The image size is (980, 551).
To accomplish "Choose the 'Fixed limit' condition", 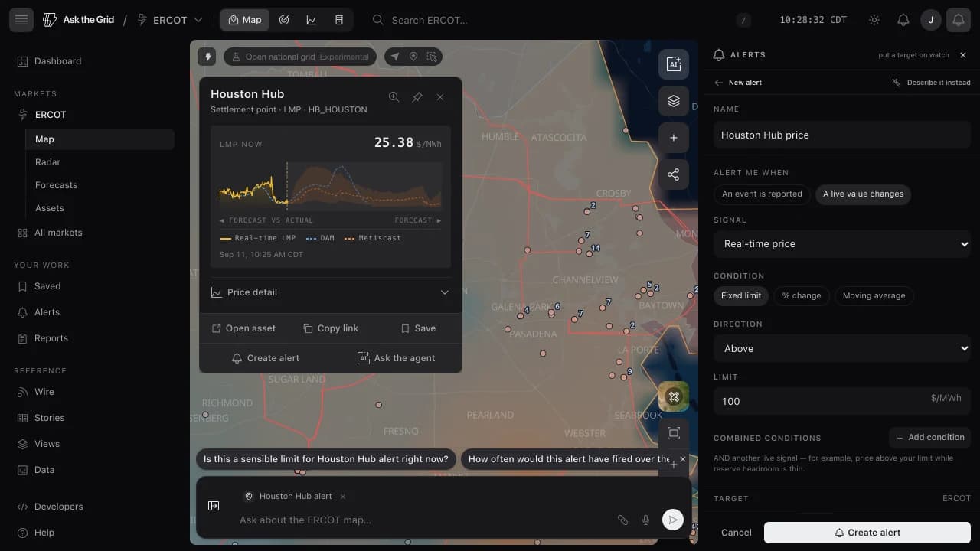I will point(741,295).
